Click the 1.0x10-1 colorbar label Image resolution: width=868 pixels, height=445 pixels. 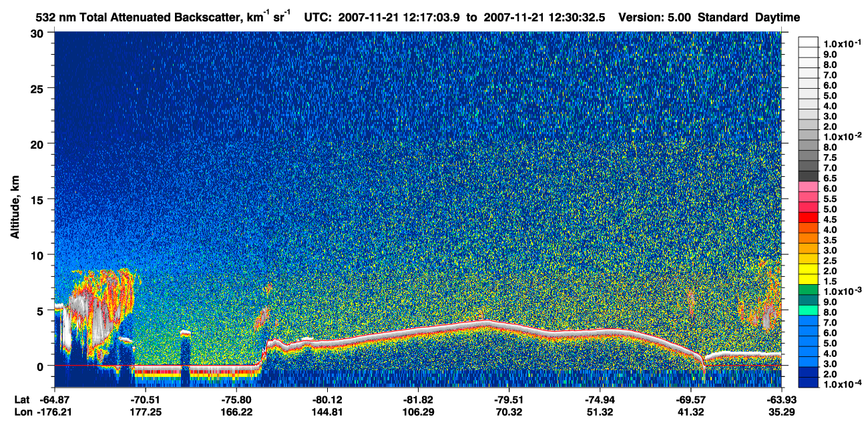point(842,43)
